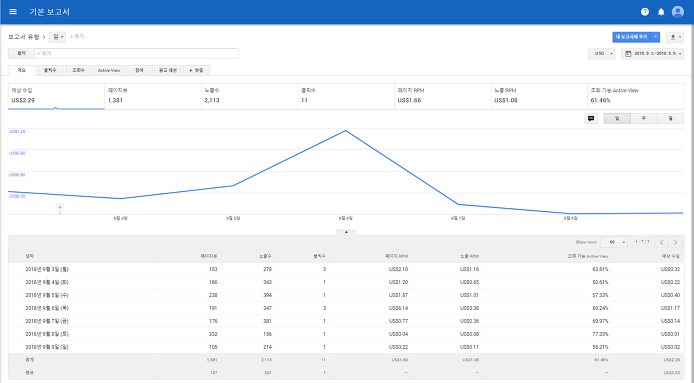Switch chart granularity to day (일)
This screenshot has width=694, height=383.
click(617, 119)
